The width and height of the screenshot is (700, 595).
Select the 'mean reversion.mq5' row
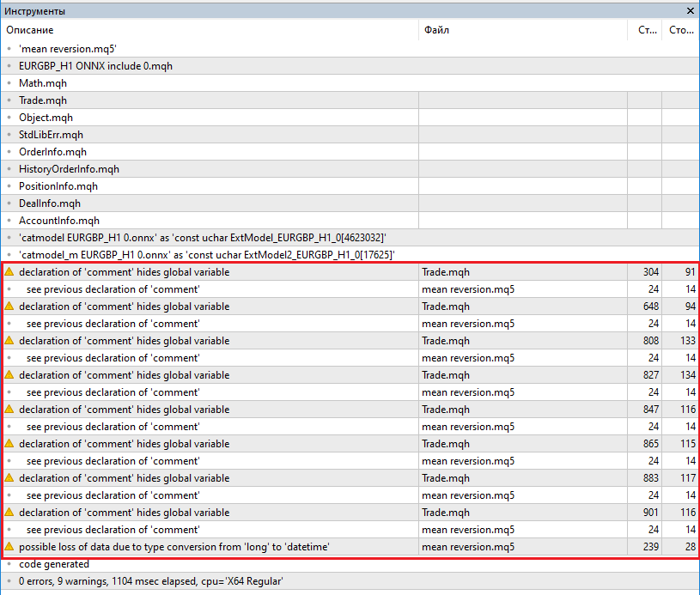[x=350, y=49]
